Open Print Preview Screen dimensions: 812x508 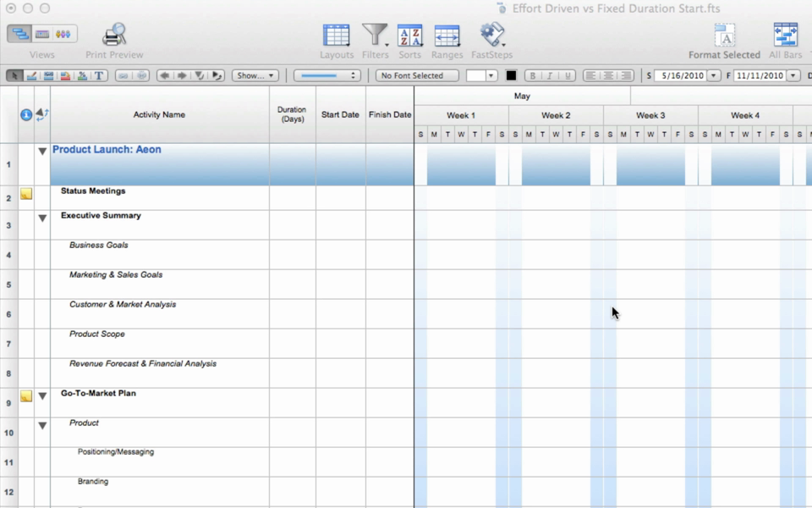pos(114,35)
